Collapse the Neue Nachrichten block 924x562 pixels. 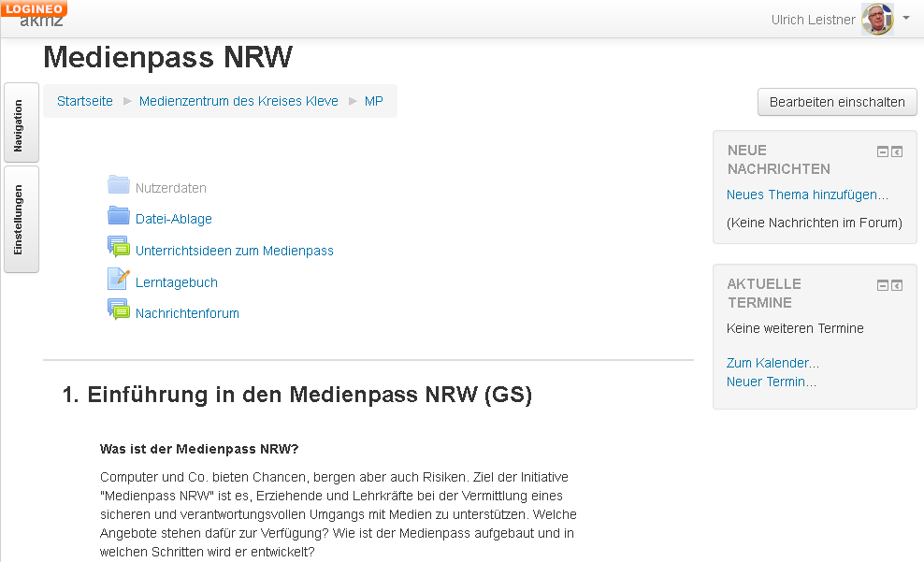[x=882, y=151]
